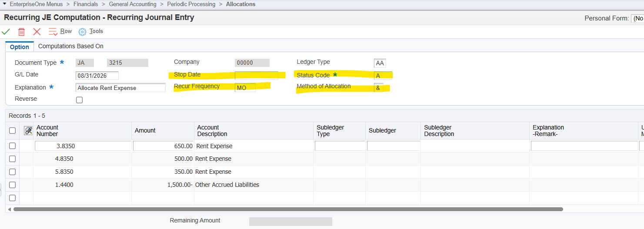Check the row checkbox for account 5.8350

13,172
